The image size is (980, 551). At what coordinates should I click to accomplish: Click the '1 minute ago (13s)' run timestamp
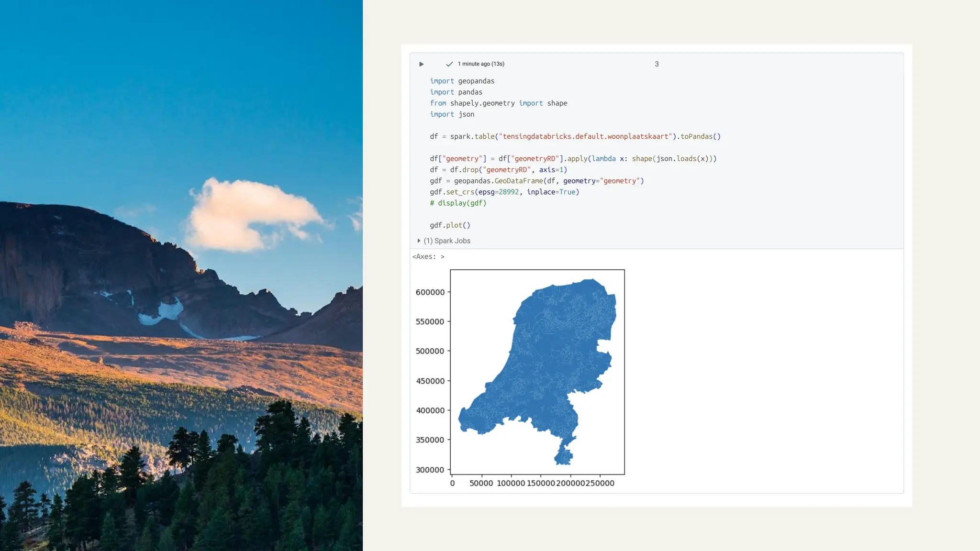click(x=480, y=64)
